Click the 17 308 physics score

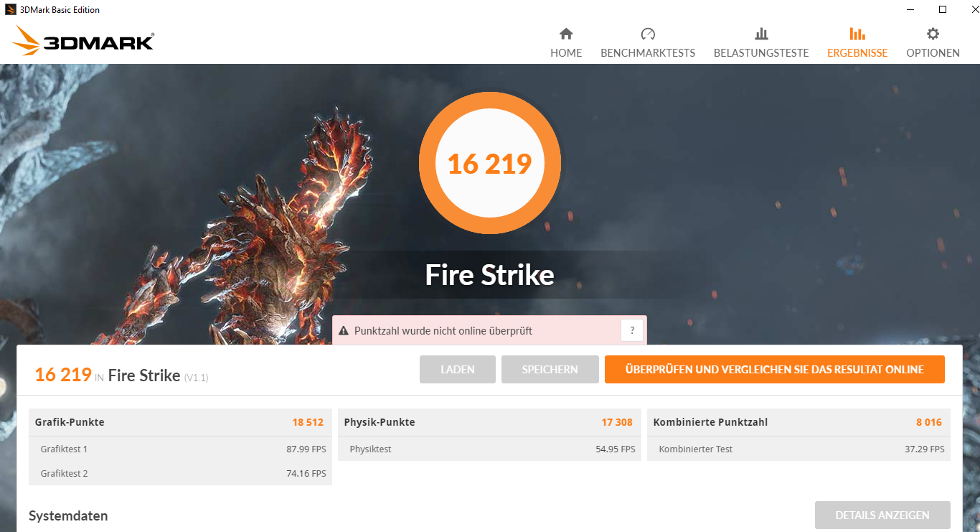617,422
